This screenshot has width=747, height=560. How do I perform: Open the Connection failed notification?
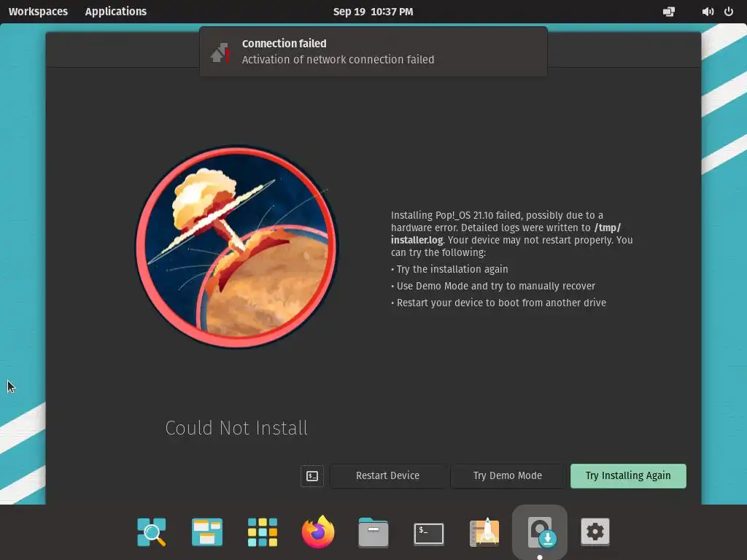click(373, 52)
